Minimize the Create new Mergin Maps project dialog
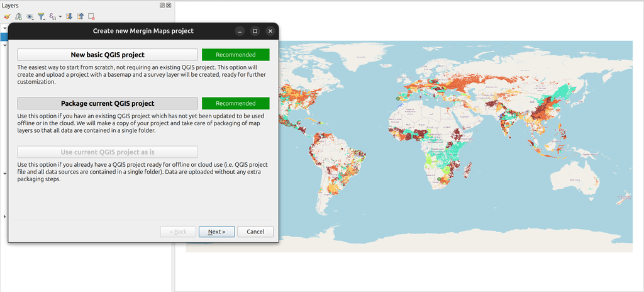The height and width of the screenshot is (292, 644). (240, 31)
